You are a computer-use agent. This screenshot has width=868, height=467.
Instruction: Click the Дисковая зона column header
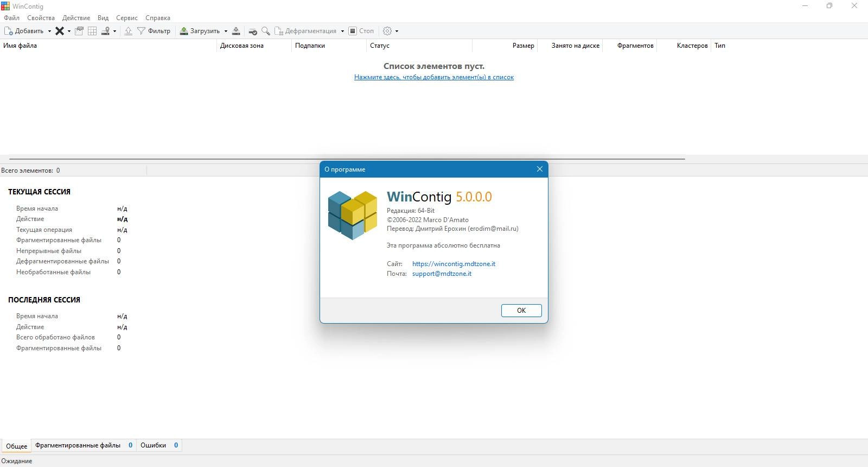(x=254, y=46)
